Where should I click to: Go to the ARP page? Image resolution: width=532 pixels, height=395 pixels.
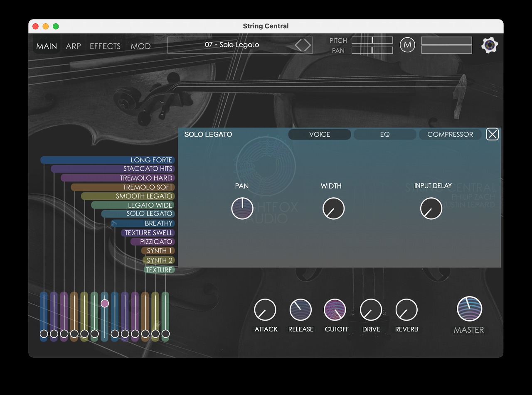click(x=73, y=46)
